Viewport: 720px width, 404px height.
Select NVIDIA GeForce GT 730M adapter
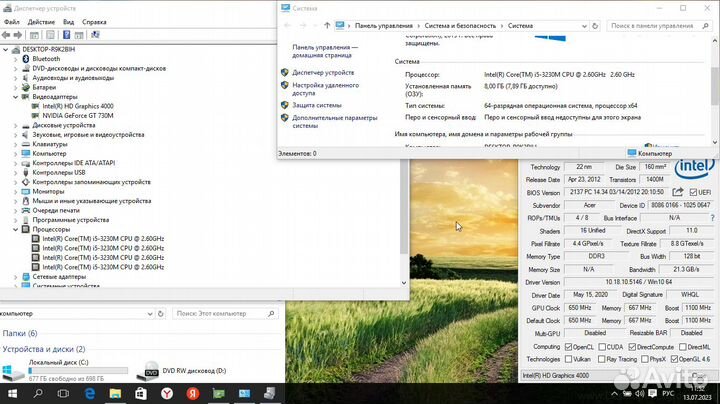click(x=78, y=116)
